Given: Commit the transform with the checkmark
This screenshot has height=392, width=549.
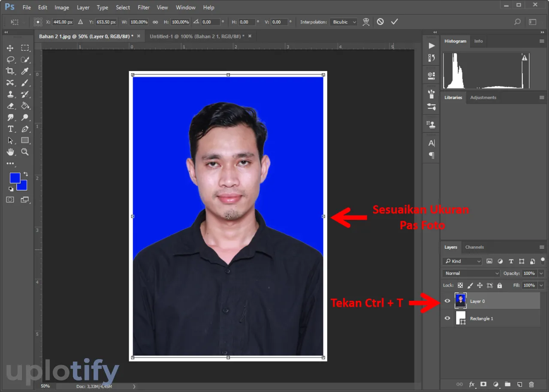Looking at the screenshot, I should pos(395,22).
